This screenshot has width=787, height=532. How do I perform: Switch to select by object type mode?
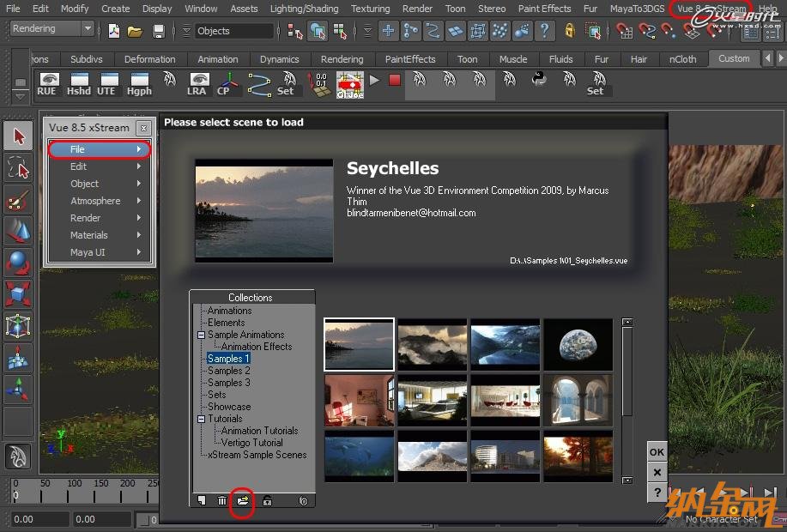[x=318, y=31]
